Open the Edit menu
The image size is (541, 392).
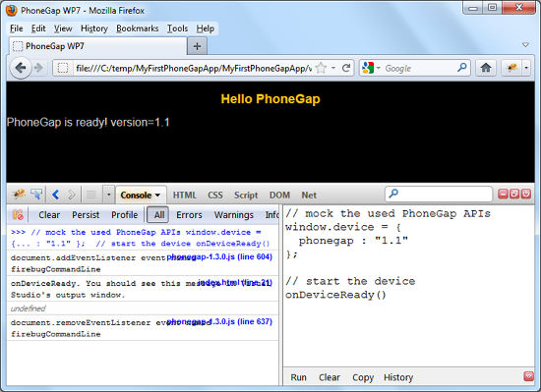[x=38, y=28]
